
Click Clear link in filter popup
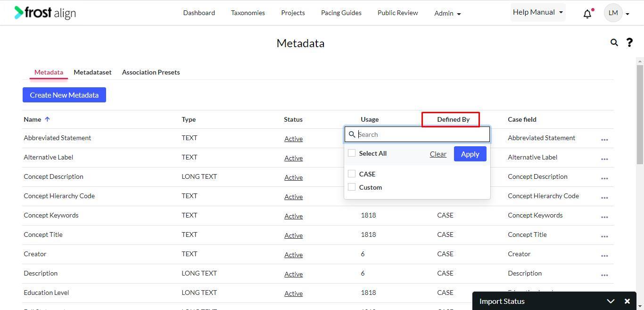tap(438, 154)
